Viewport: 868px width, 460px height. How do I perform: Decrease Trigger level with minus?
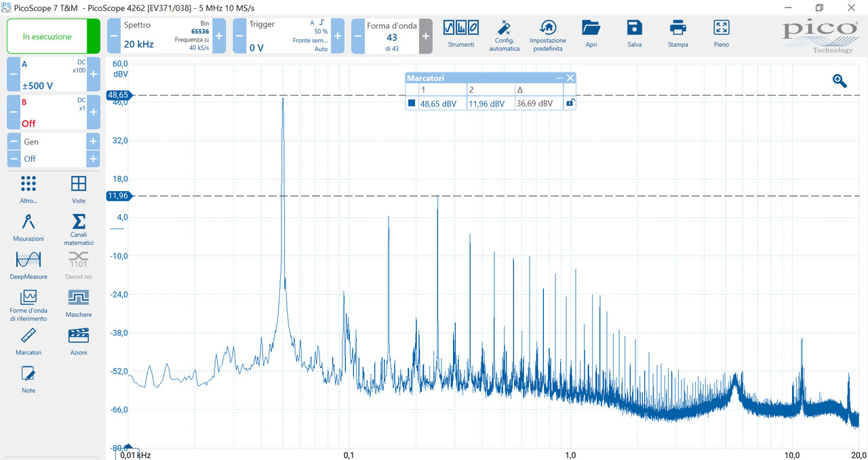click(x=239, y=36)
